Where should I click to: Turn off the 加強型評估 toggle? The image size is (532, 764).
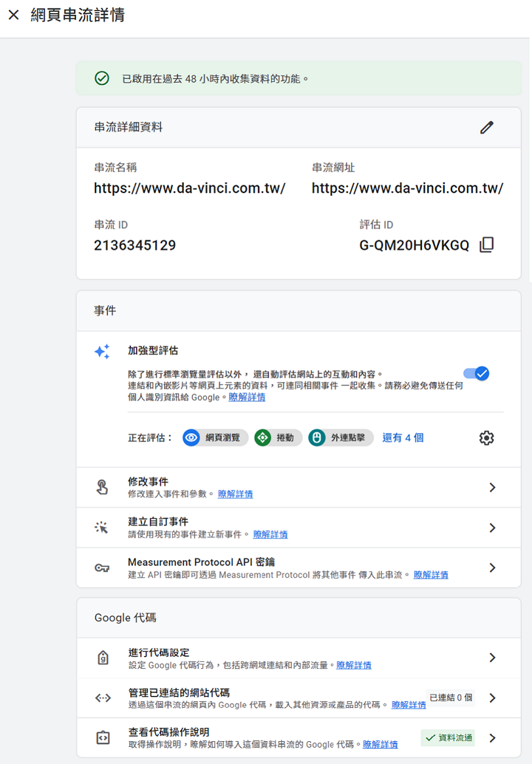point(476,374)
